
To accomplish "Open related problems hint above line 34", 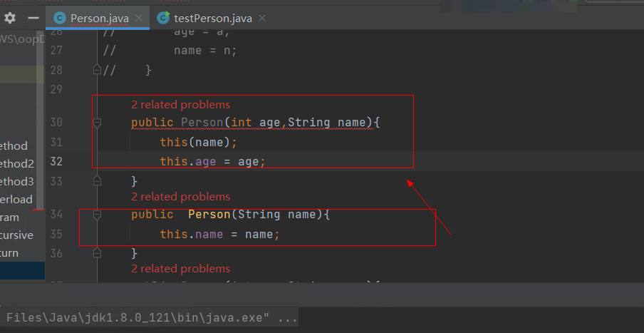I will [180, 197].
